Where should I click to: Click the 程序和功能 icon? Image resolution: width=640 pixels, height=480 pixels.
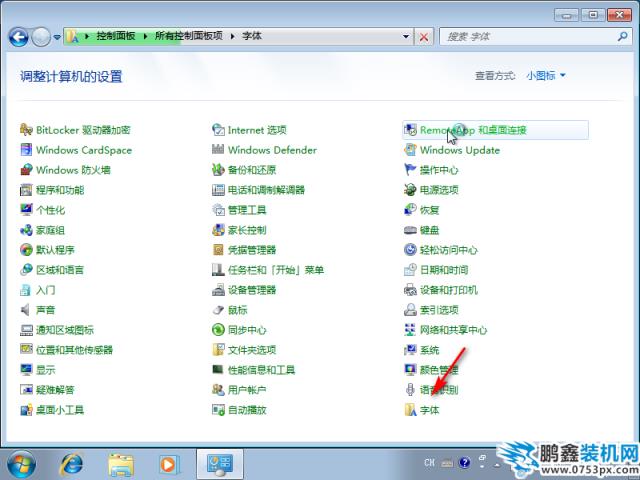[x=26, y=190]
